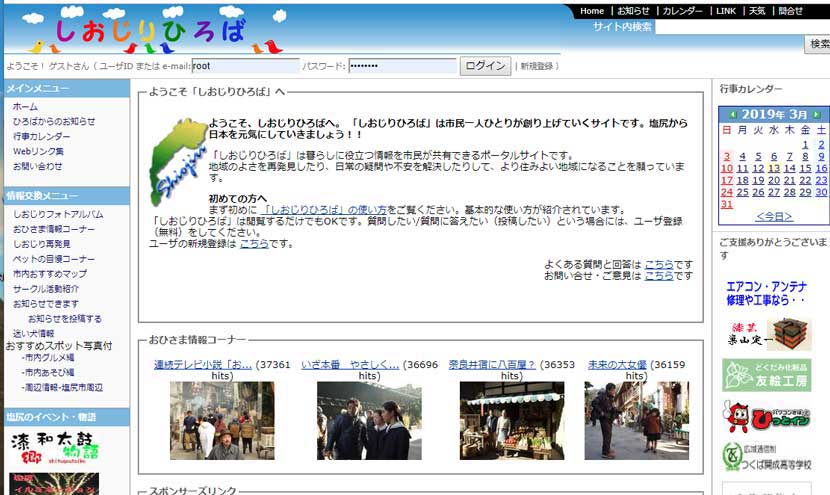Click the <今日> calendar link
The image size is (830, 495).
click(x=774, y=217)
